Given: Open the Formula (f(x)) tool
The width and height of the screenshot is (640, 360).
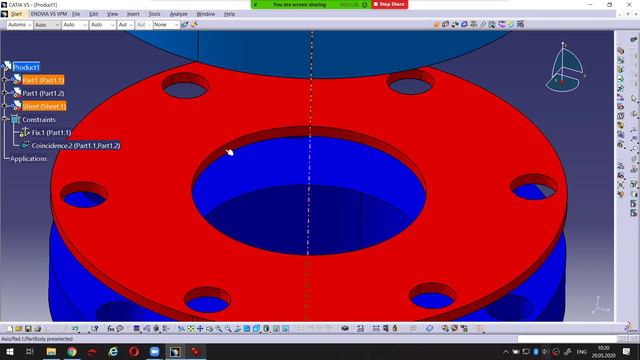Looking at the screenshot, I should click(x=111, y=329).
